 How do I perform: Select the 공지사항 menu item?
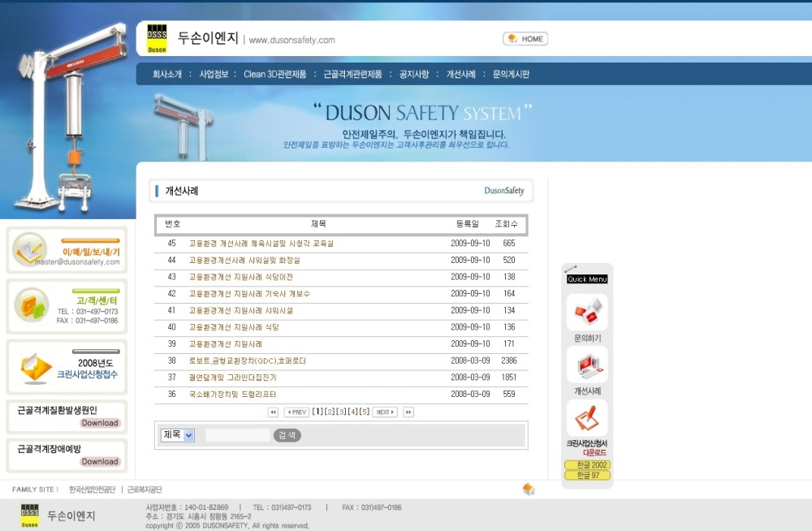pyautogui.click(x=413, y=74)
